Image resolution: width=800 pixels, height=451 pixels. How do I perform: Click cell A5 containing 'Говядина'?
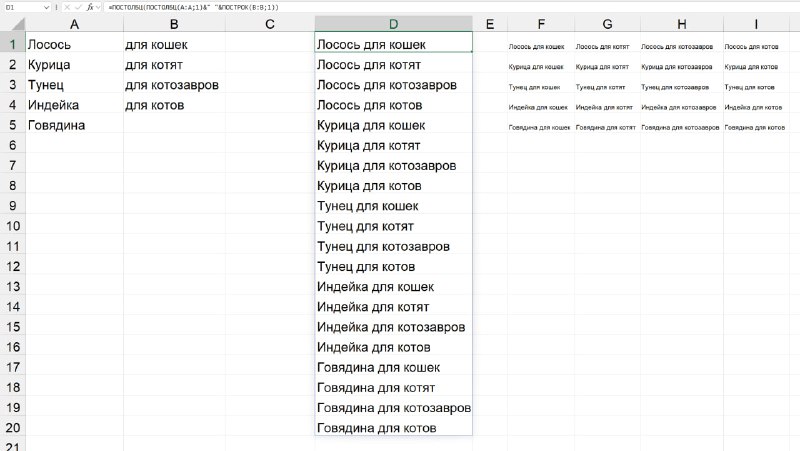click(x=74, y=125)
